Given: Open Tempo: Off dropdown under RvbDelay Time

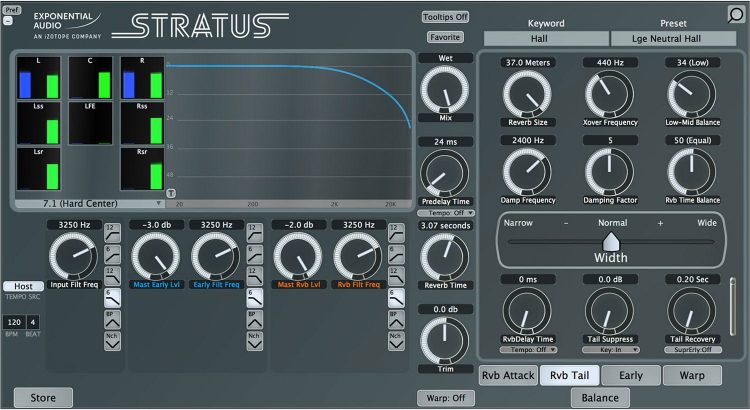Looking at the screenshot, I should 529,350.
